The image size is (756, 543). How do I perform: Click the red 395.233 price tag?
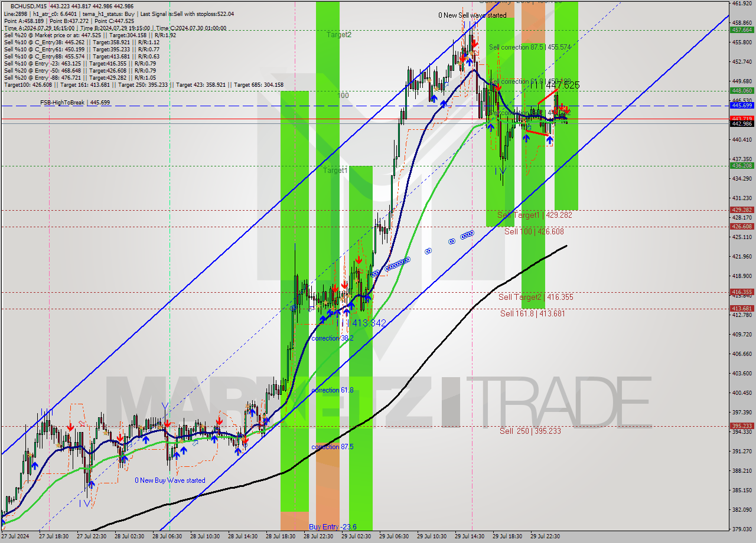742,426
